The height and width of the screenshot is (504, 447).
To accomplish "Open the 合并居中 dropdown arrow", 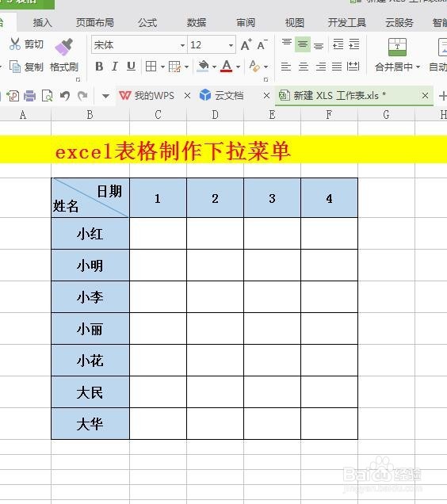I will [x=418, y=67].
